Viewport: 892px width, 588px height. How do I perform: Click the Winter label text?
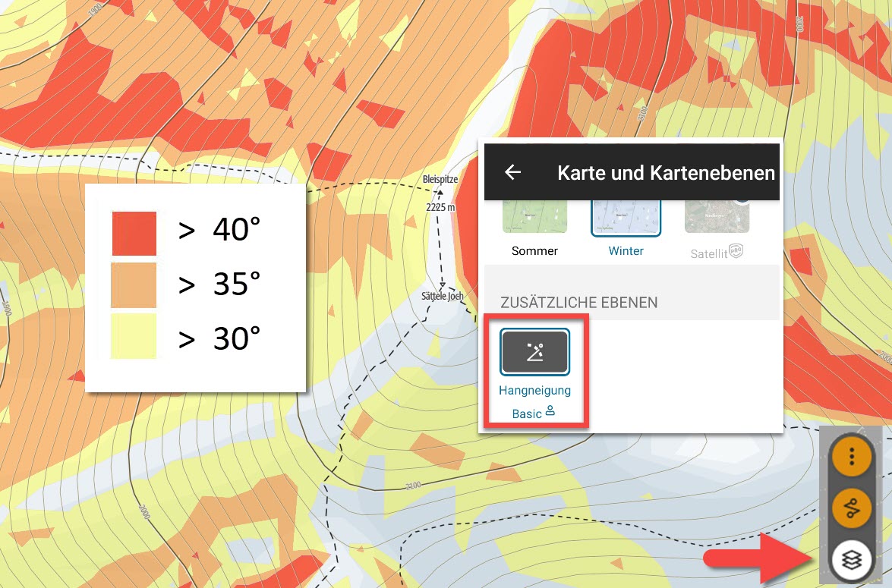pos(626,251)
